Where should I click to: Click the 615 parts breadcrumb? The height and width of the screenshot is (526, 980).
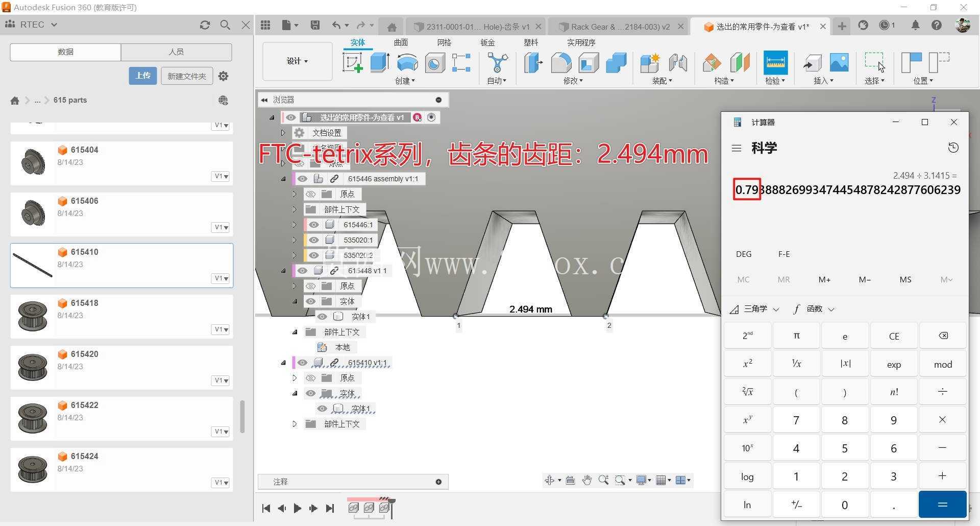[x=70, y=100]
